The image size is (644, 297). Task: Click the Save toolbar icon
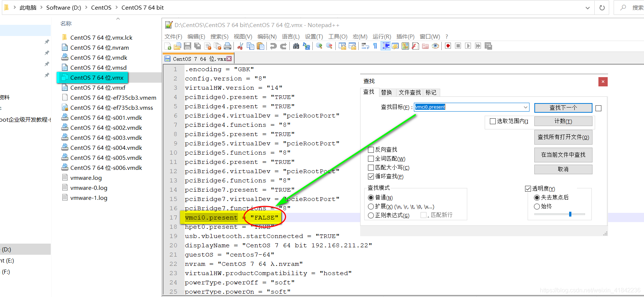point(187,46)
